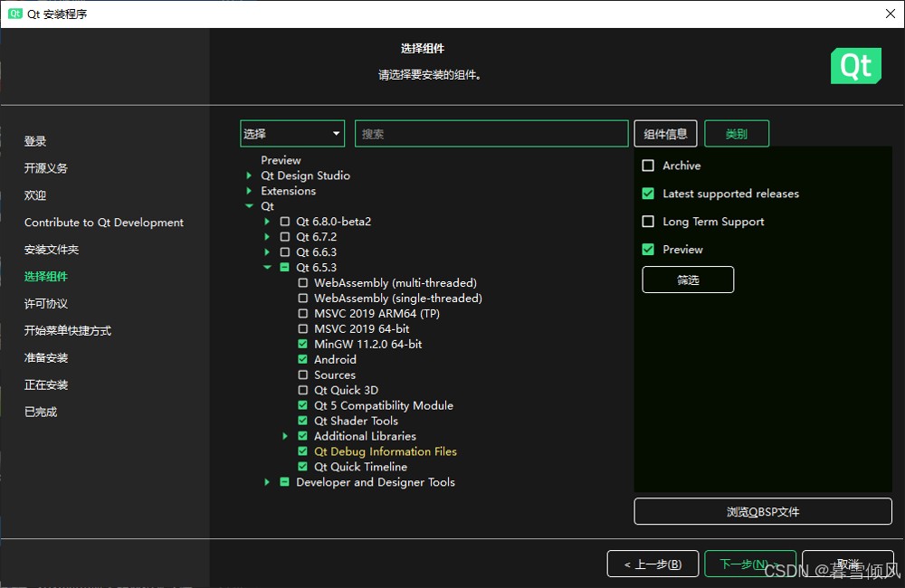Click the 正在安装 sidebar step

point(45,384)
